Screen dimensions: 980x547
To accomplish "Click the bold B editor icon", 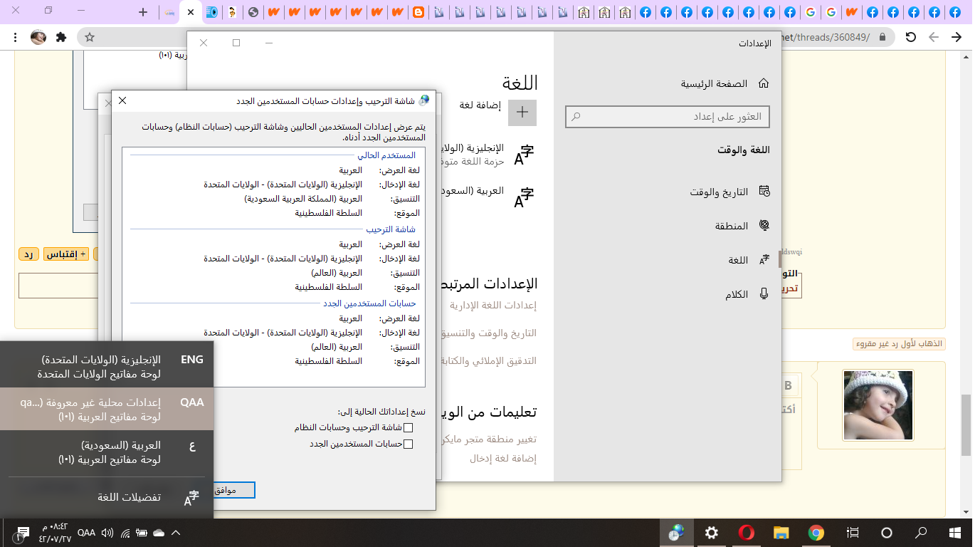I will tap(788, 385).
